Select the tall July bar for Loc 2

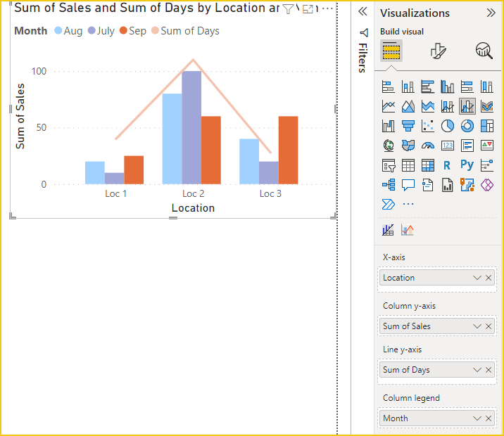point(191,127)
